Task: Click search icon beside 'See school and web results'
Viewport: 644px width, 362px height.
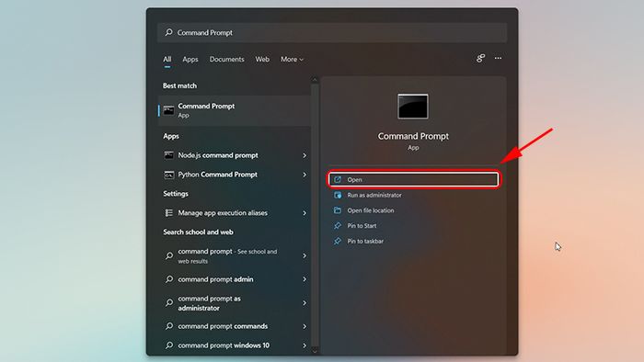Action: 168,255
